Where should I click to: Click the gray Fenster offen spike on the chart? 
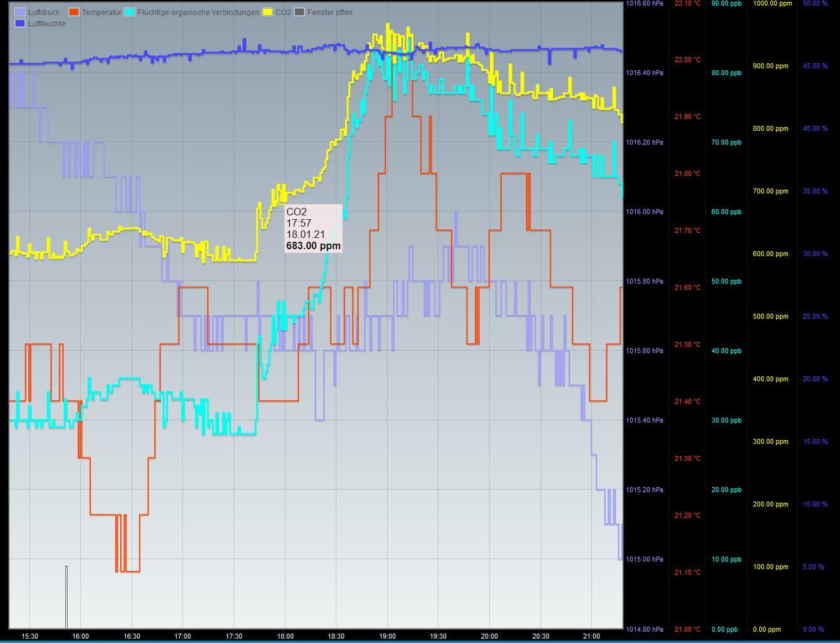(66, 597)
